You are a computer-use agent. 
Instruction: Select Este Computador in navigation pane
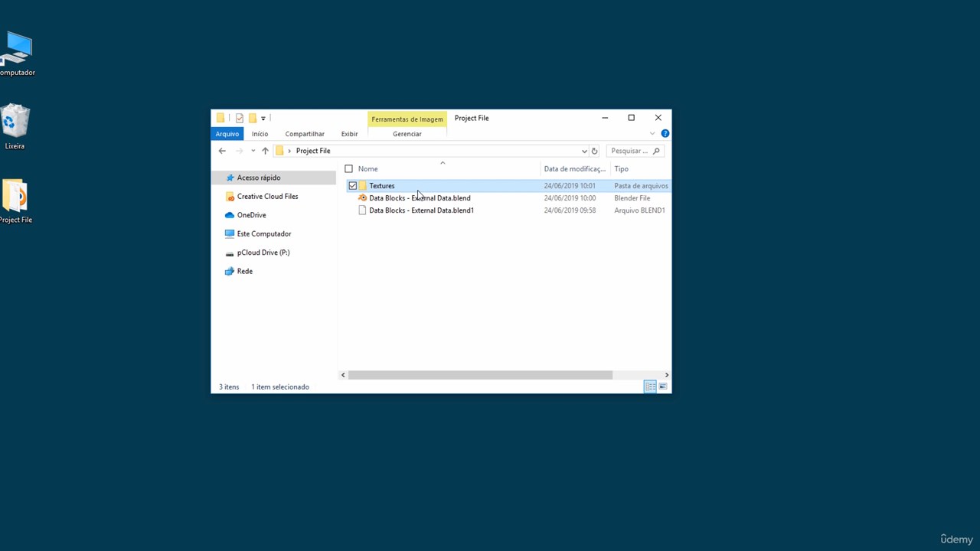coord(264,234)
